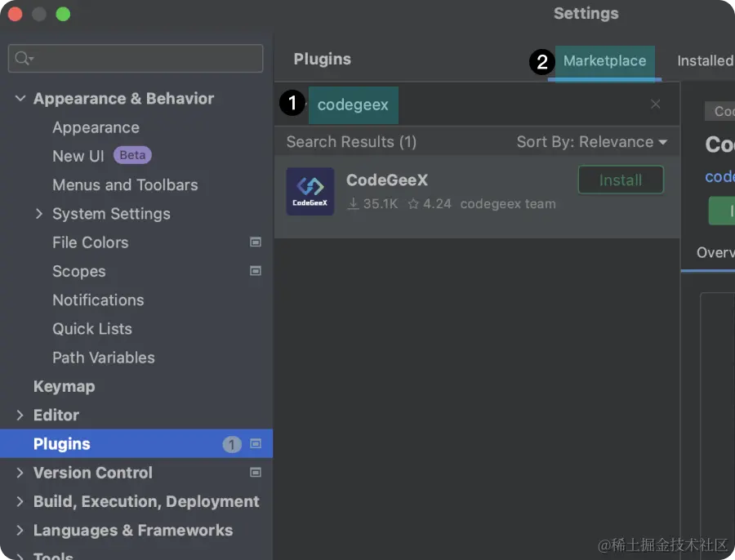Open the New UI Beta settings
The height and width of the screenshot is (560, 735).
(78, 156)
